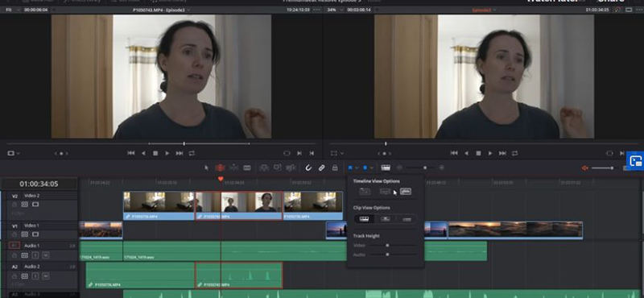
Task: Toggle Position Lock padlock in toolbar
Action: click(335, 168)
